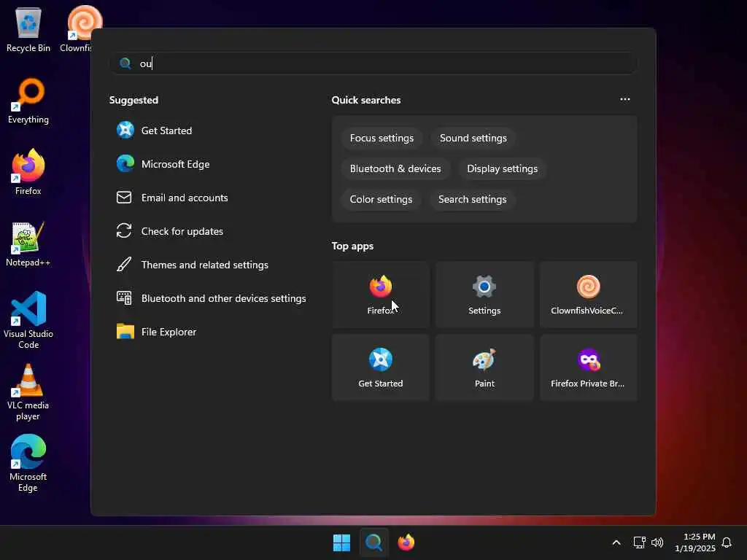Open volume control in system tray
Screen dimensions: 747x560
(x=657, y=542)
